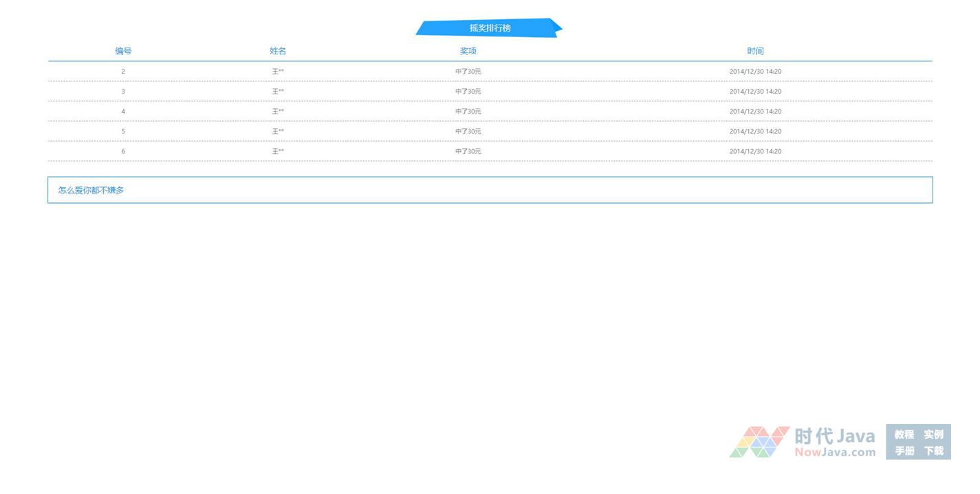Click the number cell of row 6
The image size is (980, 494).
click(x=123, y=151)
